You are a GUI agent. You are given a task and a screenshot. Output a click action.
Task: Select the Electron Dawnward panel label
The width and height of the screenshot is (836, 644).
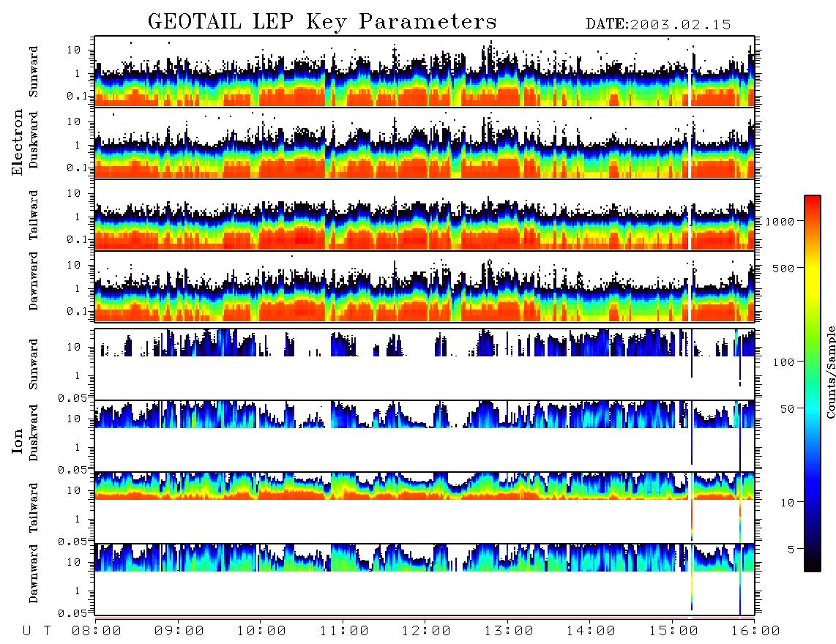point(34,281)
